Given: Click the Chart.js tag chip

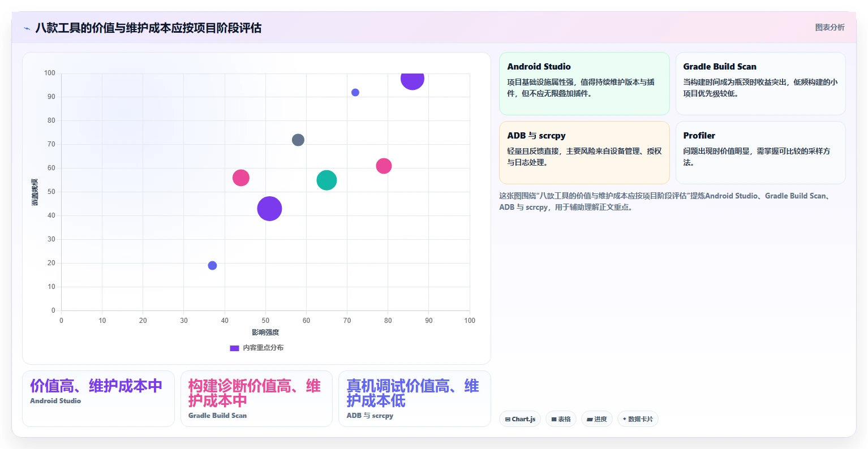Looking at the screenshot, I should (x=520, y=419).
